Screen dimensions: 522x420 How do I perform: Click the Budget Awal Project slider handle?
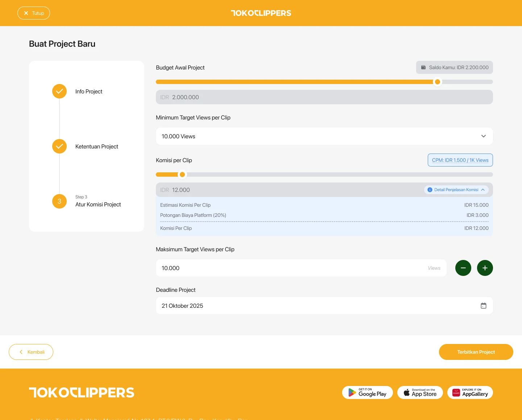(438, 82)
